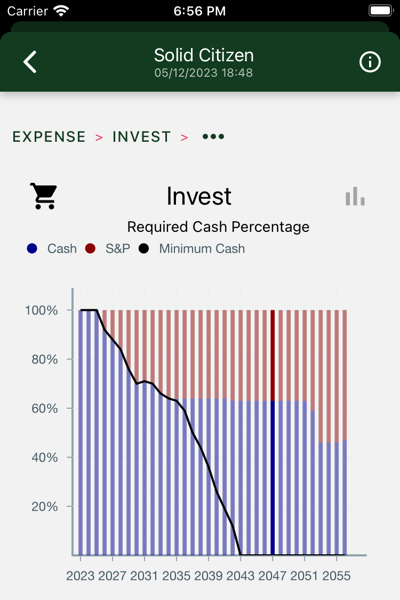
Task: Tap the Wi-Fi status icon
Action: point(61,11)
